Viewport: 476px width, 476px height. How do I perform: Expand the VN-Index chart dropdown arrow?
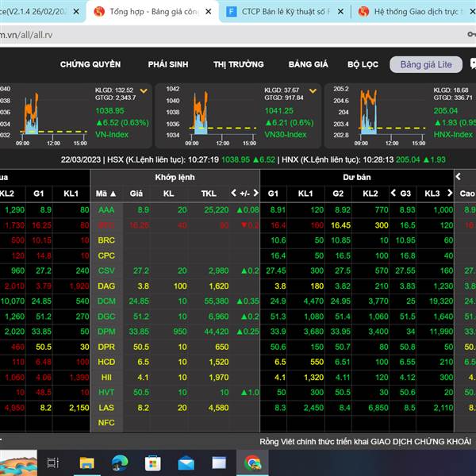click(x=144, y=91)
